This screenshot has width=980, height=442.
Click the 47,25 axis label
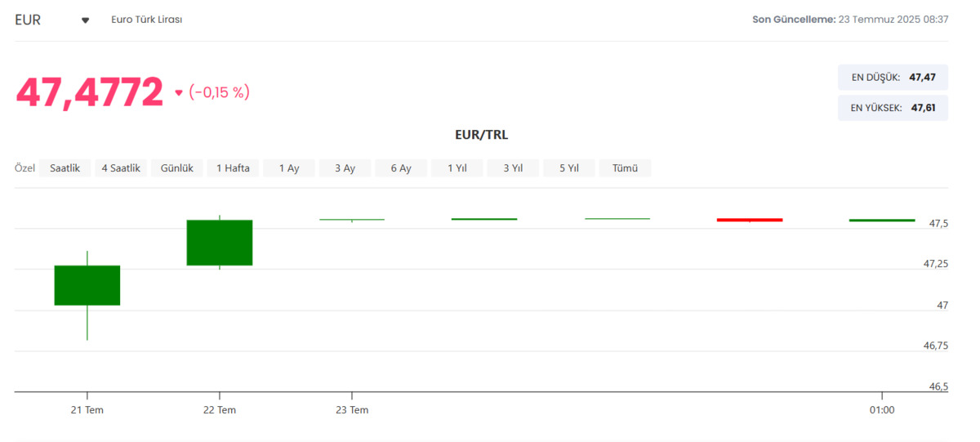(x=936, y=264)
